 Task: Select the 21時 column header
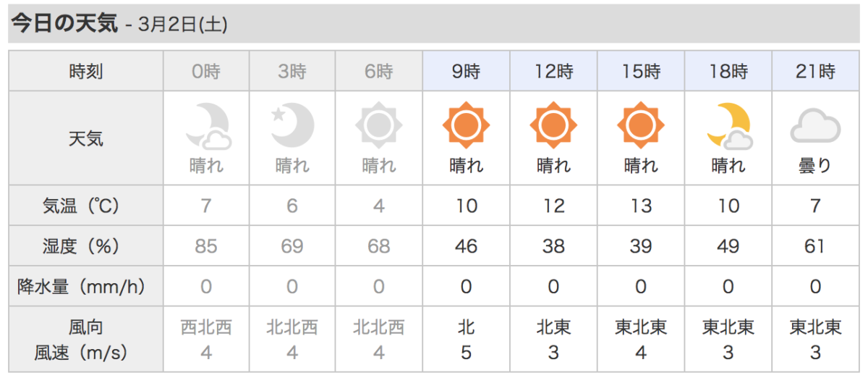pyautogui.click(x=816, y=72)
